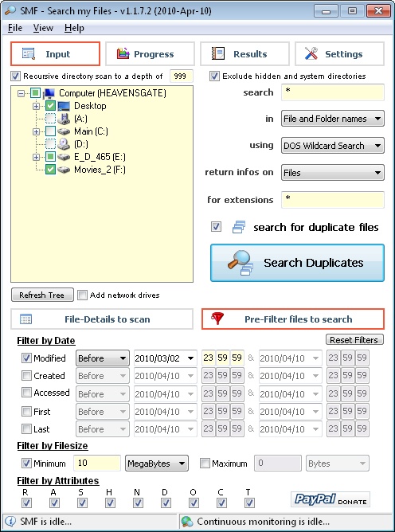Uncheck Exclude hidden and system directories
The width and height of the screenshot is (395, 532).
click(214, 76)
